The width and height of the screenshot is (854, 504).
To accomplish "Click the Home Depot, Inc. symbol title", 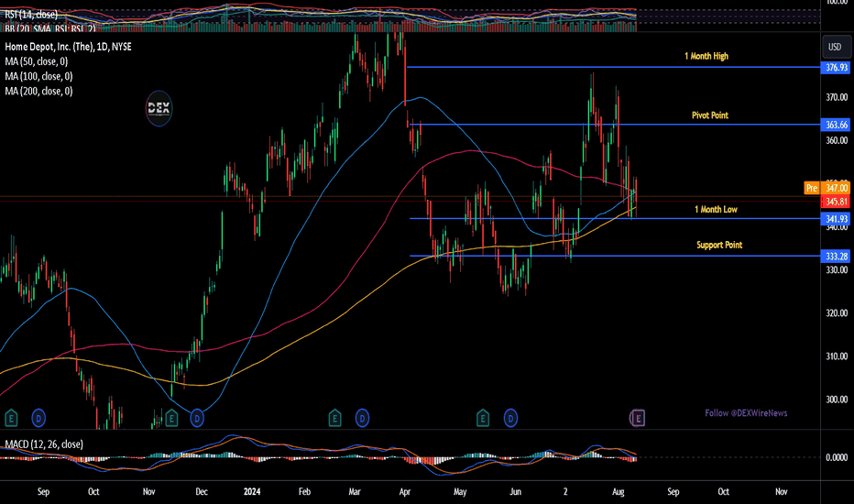I will [x=68, y=47].
